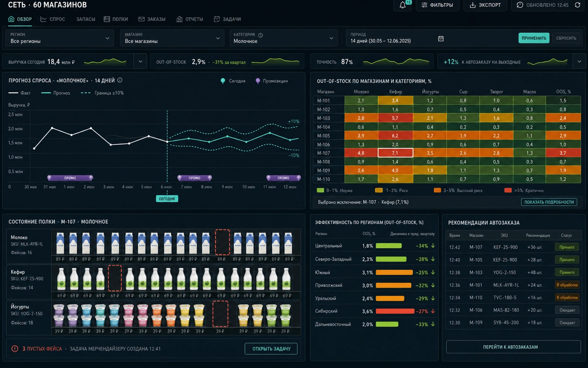Click the 5,7 Кефир cell for М-103

click(395, 118)
